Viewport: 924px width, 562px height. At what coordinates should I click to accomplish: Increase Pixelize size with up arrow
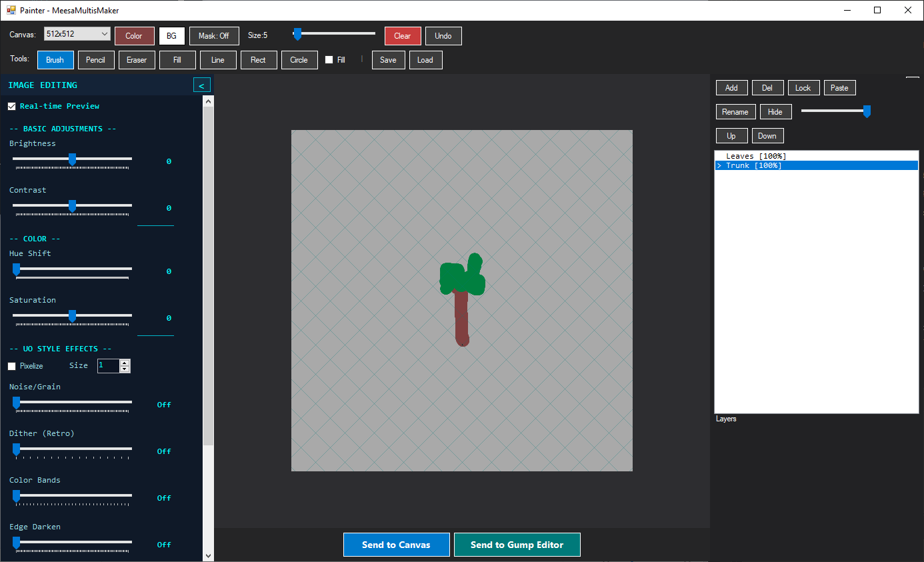[x=125, y=363]
